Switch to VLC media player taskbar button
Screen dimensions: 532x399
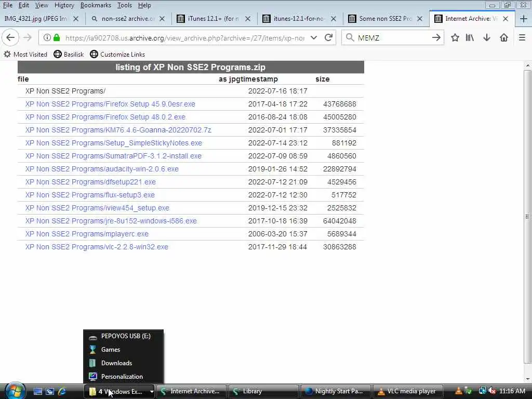408,391
